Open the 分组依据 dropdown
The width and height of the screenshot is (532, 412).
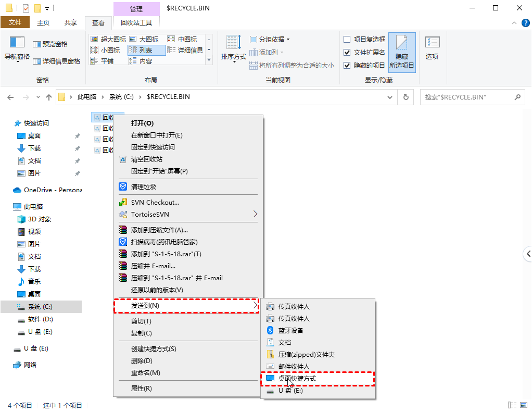270,39
